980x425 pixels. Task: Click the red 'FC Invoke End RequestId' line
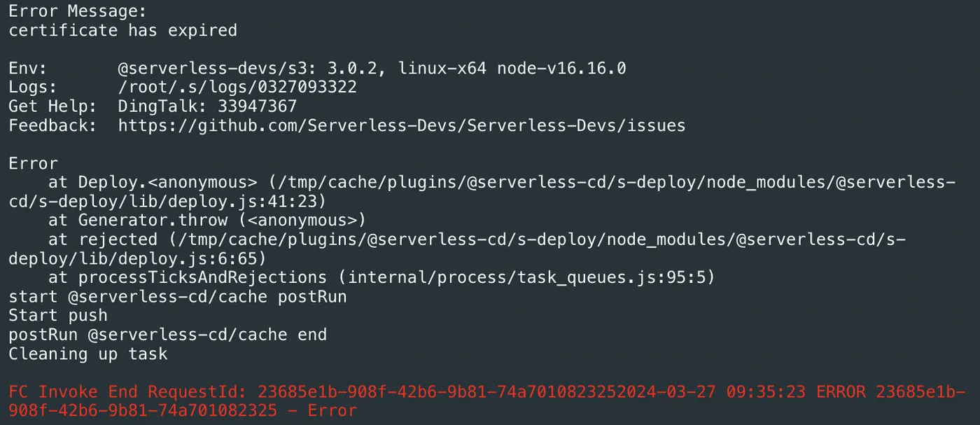[487, 400]
